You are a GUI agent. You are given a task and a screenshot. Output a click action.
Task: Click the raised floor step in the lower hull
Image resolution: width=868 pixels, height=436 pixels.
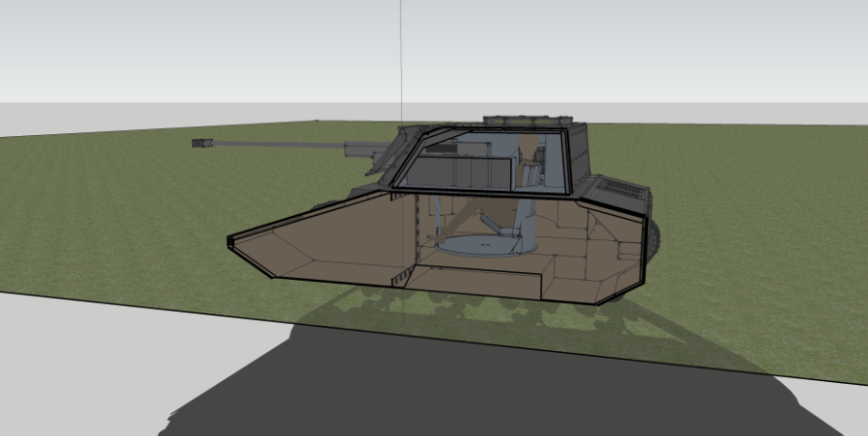click(x=473, y=281)
